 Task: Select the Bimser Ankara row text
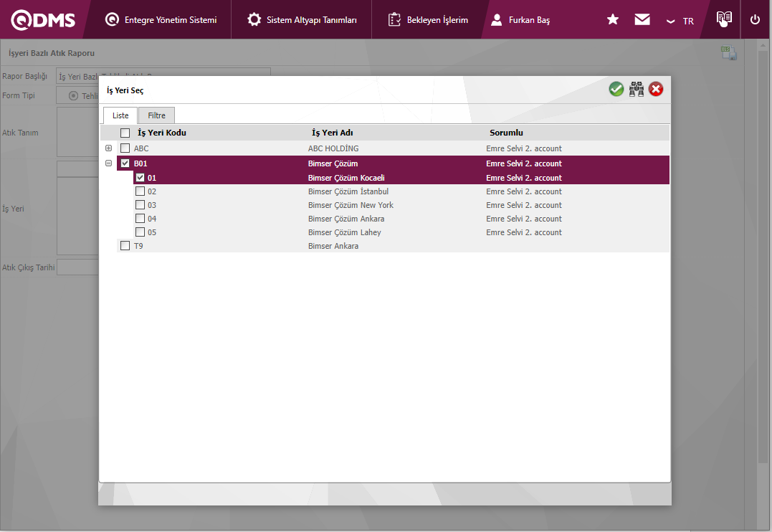pyautogui.click(x=333, y=245)
